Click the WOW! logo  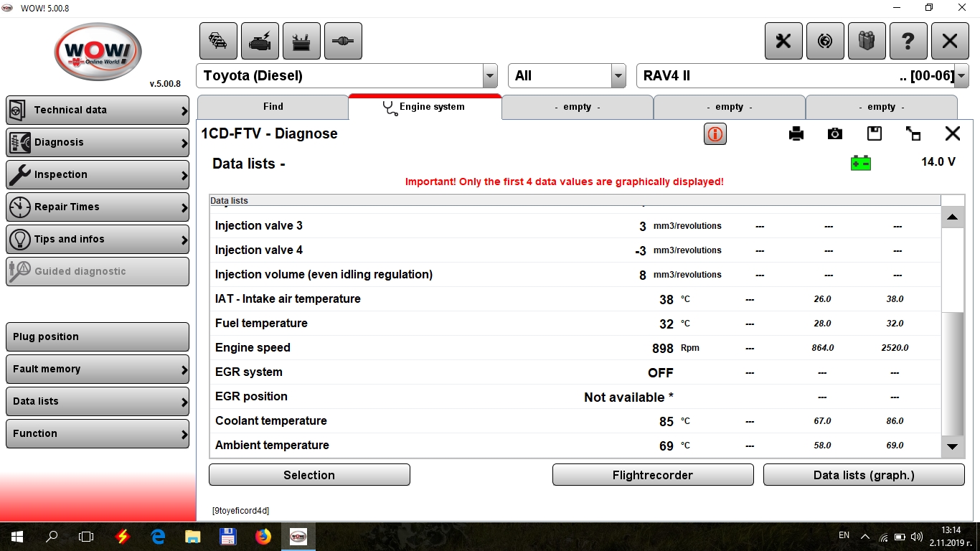point(98,52)
